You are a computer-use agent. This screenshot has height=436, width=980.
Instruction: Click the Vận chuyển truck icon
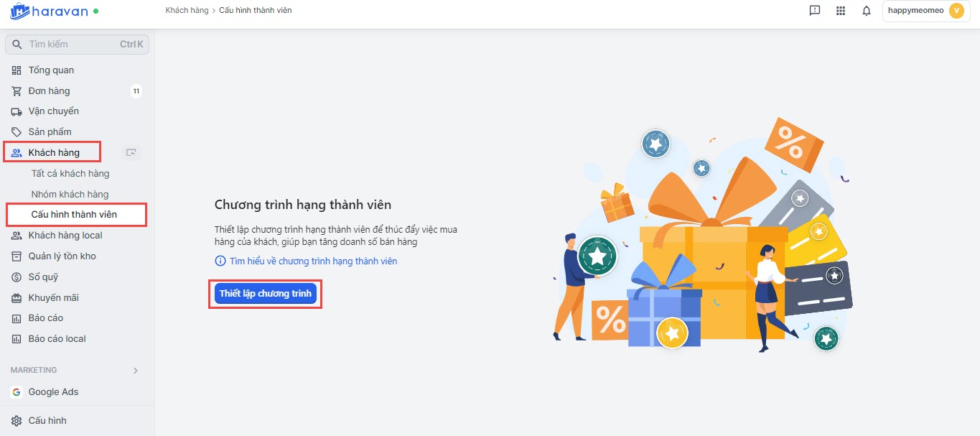coord(17,111)
